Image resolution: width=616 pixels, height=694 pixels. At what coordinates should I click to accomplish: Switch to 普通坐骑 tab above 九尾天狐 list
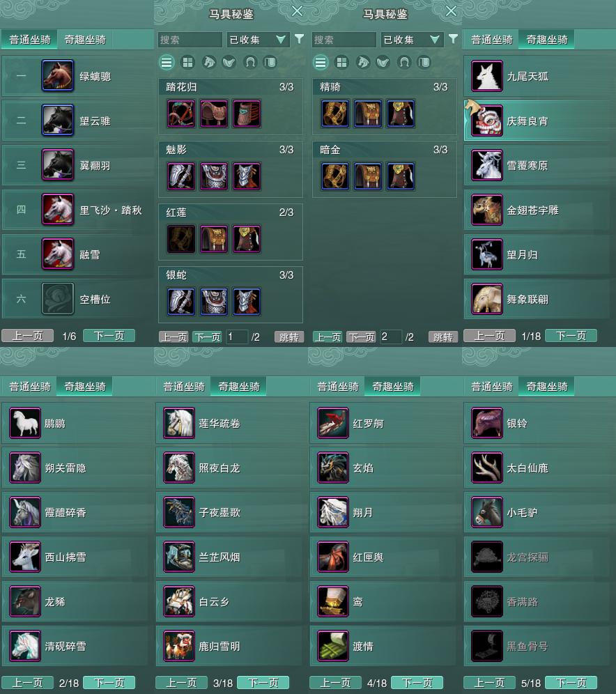(492, 40)
